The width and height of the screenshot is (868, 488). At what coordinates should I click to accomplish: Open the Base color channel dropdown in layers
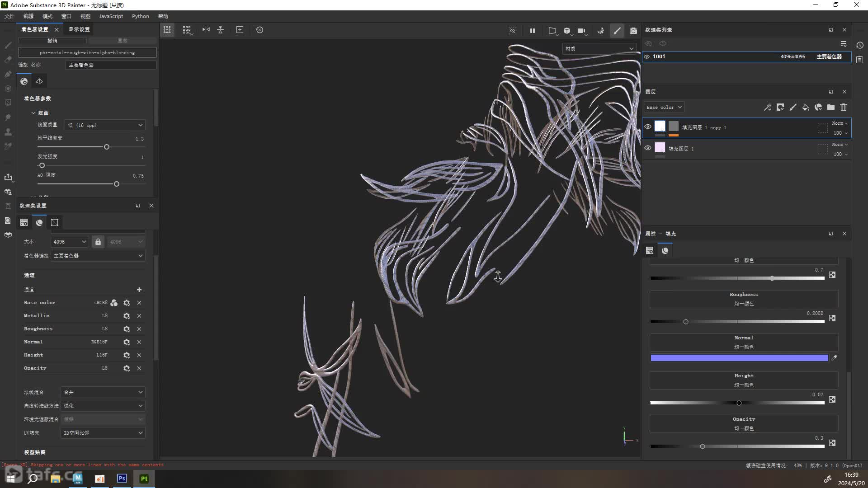(x=664, y=108)
